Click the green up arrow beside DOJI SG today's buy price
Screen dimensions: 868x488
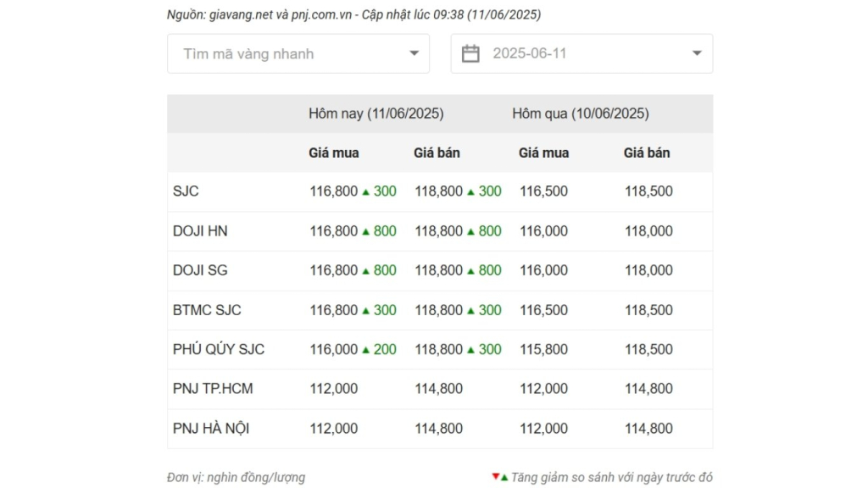[366, 271]
